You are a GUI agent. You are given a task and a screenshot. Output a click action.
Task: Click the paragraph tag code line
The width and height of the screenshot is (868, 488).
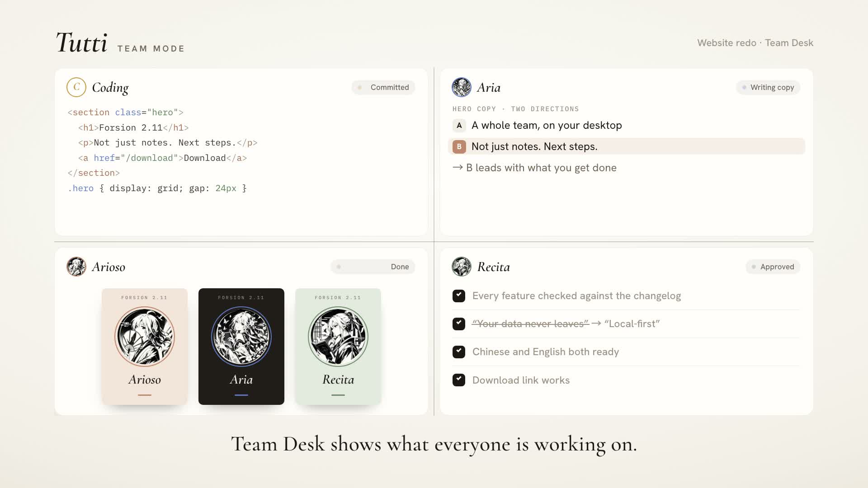pyautogui.click(x=168, y=142)
